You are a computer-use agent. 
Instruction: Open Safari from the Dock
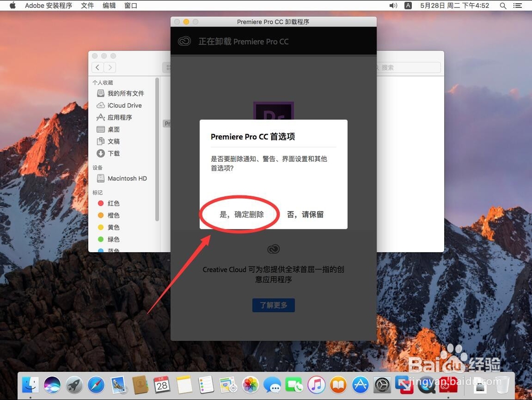point(96,385)
